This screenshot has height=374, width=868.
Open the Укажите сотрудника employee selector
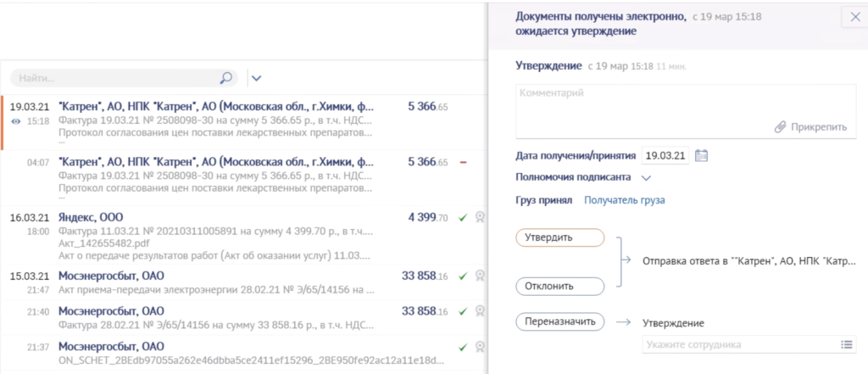click(737, 344)
